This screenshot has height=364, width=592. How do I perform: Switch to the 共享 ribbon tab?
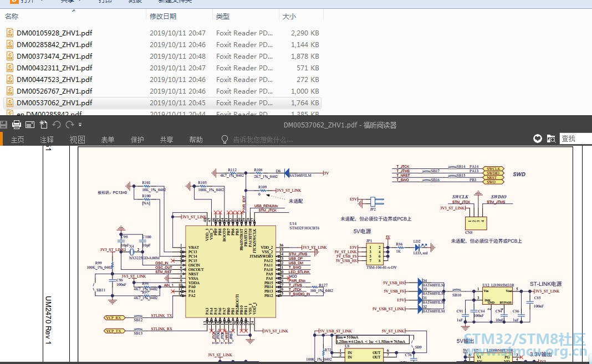pos(166,140)
